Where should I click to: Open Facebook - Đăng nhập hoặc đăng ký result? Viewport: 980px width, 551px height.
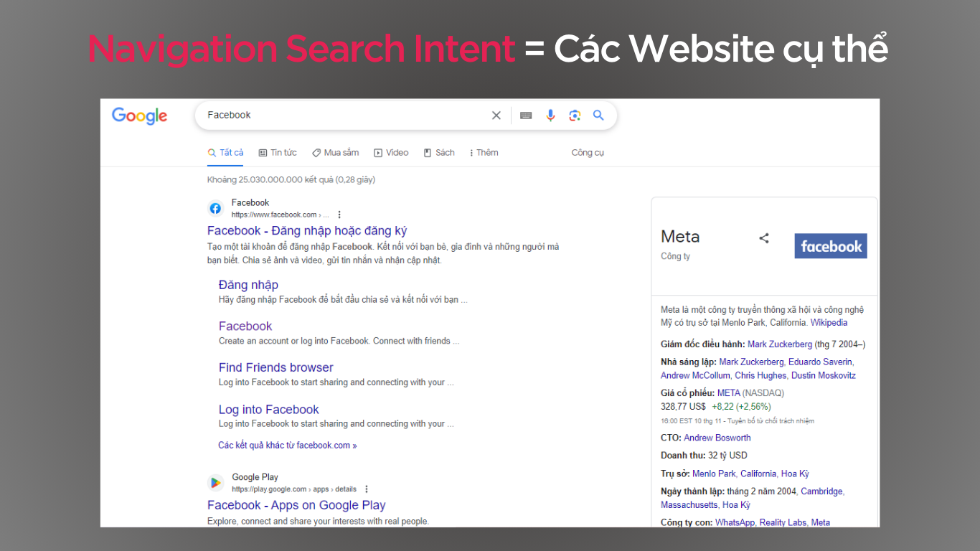click(307, 231)
